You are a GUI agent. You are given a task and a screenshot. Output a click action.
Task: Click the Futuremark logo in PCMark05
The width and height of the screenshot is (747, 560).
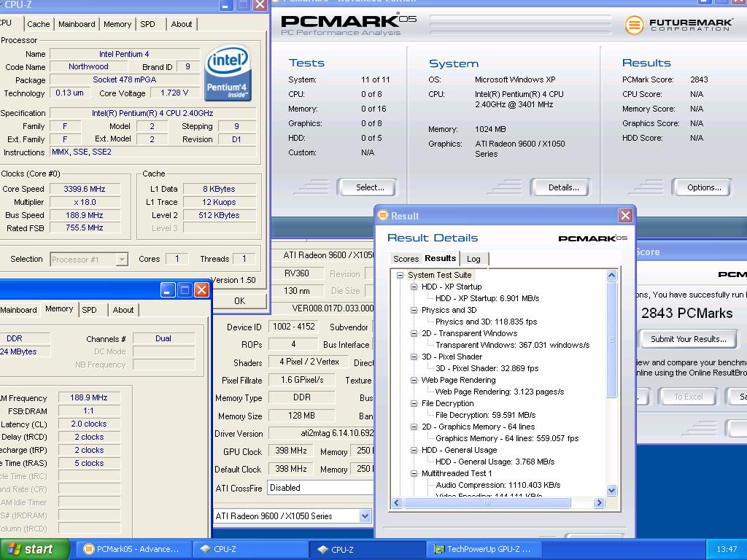679,24
